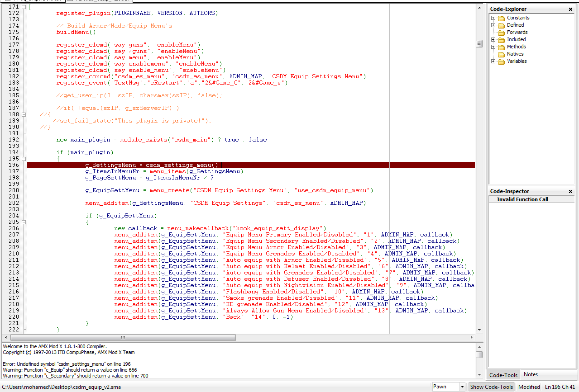Click the horizontal scrollbar left arrow
Viewport: 579px width, 392px height.
point(6,338)
